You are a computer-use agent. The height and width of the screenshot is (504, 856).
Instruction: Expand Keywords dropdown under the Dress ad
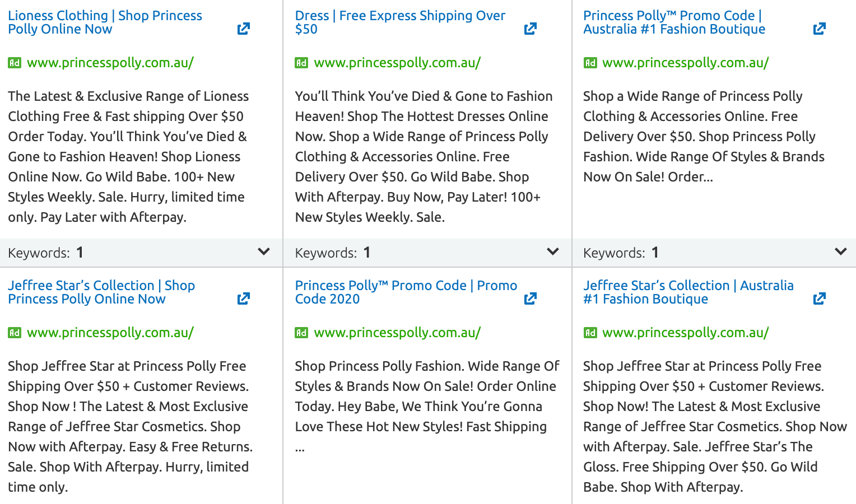click(552, 252)
